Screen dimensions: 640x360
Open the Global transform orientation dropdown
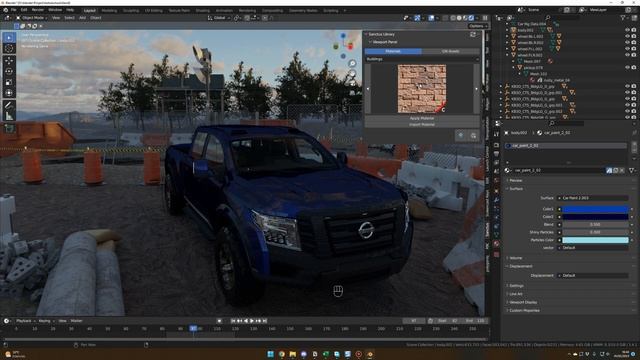coord(218,18)
